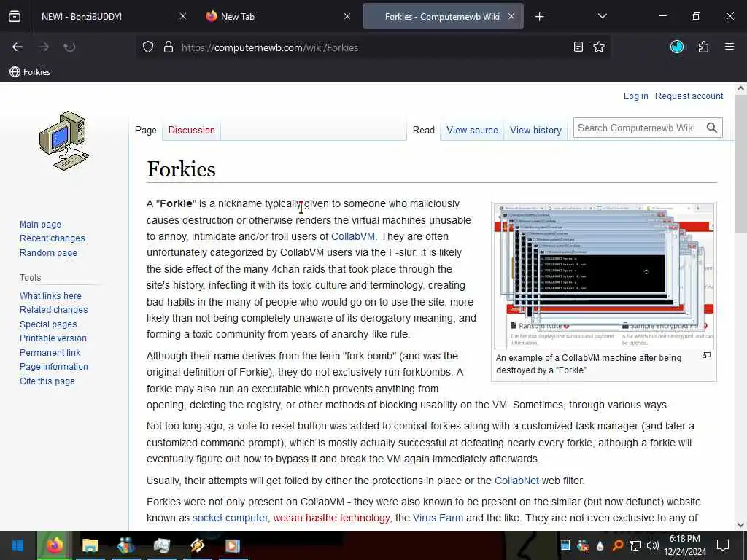Image resolution: width=747 pixels, height=560 pixels.
Task: Follow the CollabVM link in first paragraph
Action: tap(353, 236)
